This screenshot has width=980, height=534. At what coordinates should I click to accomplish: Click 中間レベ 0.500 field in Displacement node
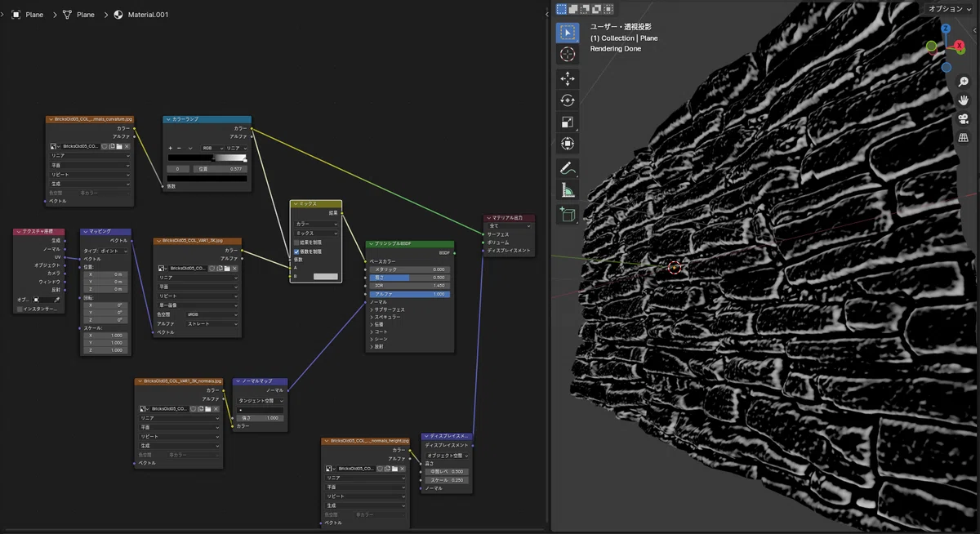448,471
